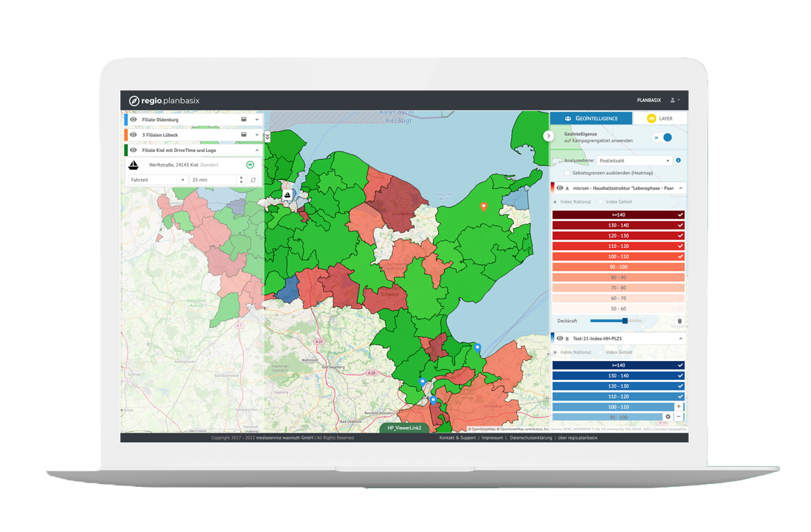Delete layer A using the trash icon
The width and height of the screenshot is (811, 532).
tap(679, 321)
